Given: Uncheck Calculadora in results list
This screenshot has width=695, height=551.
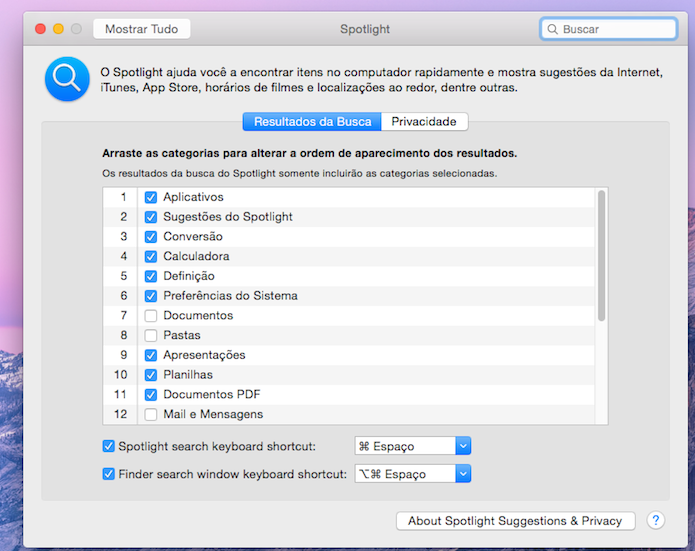Looking at the screenshot, I should (151, 256).
